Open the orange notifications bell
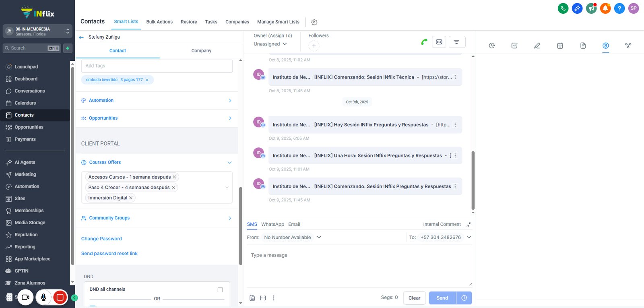Image resolution: width=644 pixels, height=308 pixels. (605, 8)
